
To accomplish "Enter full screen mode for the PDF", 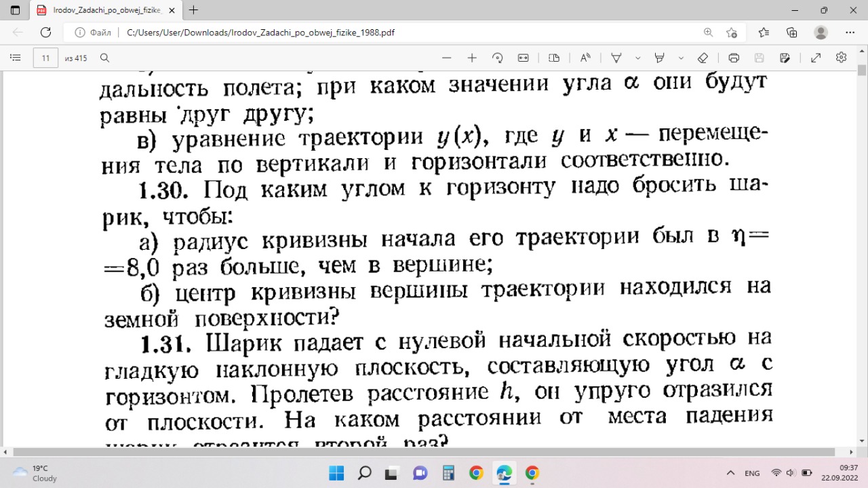I will click(816, 58).
